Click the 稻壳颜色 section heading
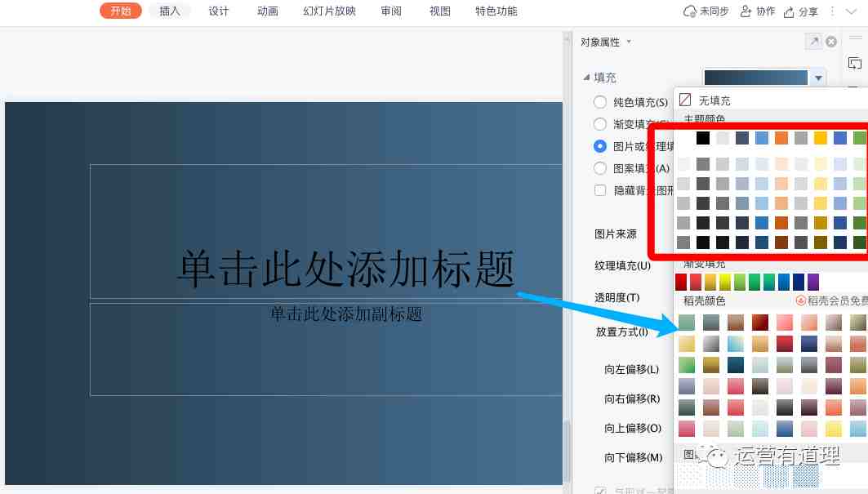Screen dimensions: 868x494 click(x=704, y=300)
